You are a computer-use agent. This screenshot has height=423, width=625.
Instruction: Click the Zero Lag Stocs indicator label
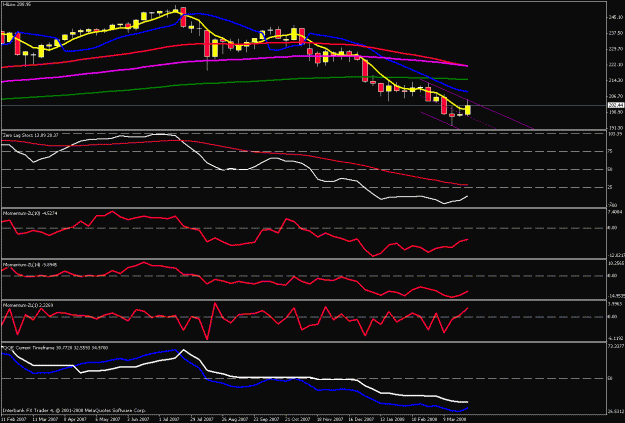point(30,136)
